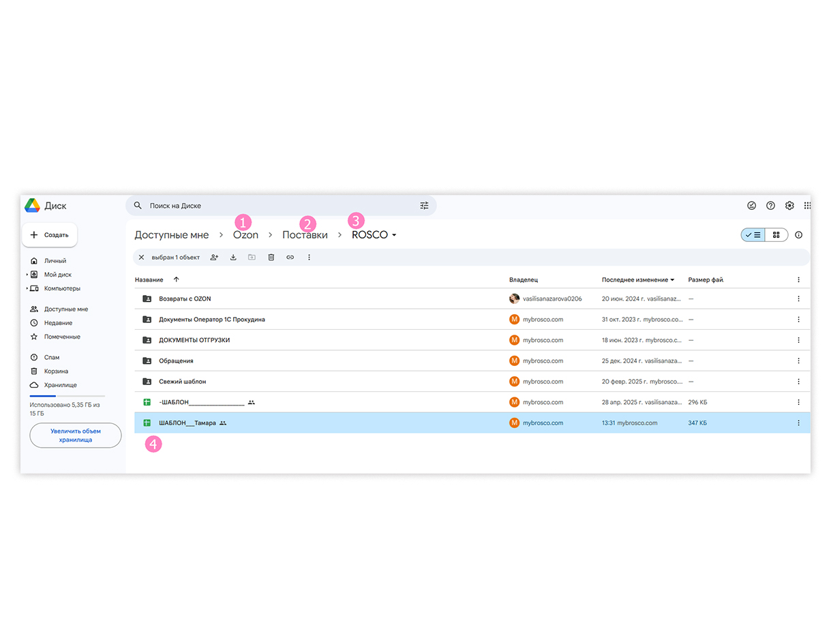Image resolution: width=831 pixels, height=644 pixels.
Task: Open Корзина in sidebar
Action: pos(56,371)
